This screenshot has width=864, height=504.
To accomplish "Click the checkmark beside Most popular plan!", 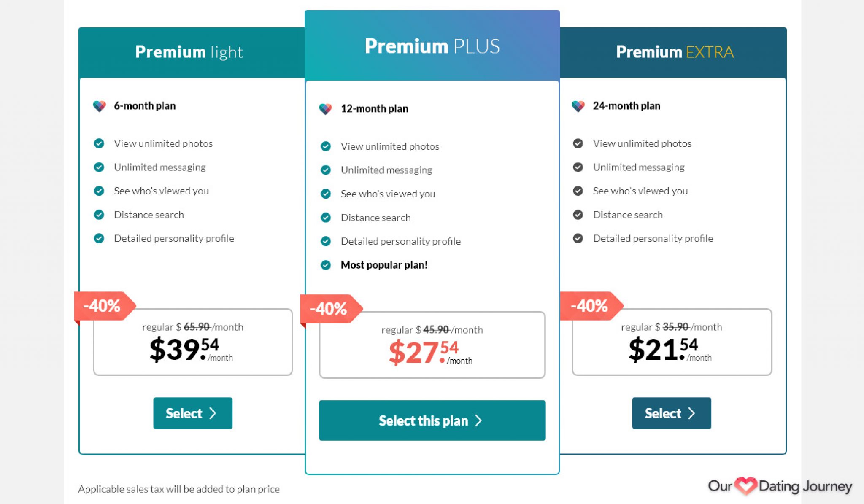I will (325, 265).
